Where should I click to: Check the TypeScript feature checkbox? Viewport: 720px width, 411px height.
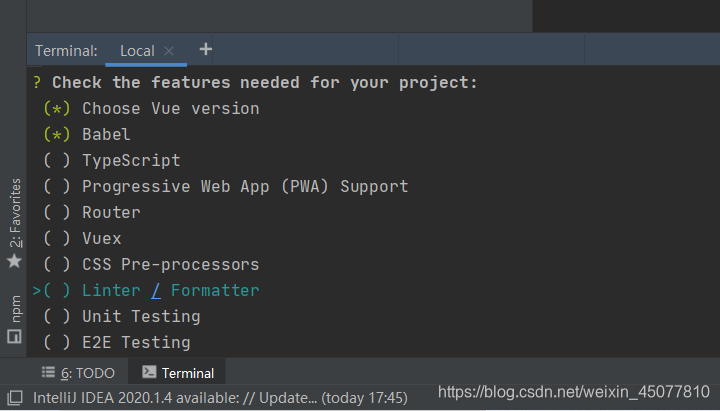point(57,160)
